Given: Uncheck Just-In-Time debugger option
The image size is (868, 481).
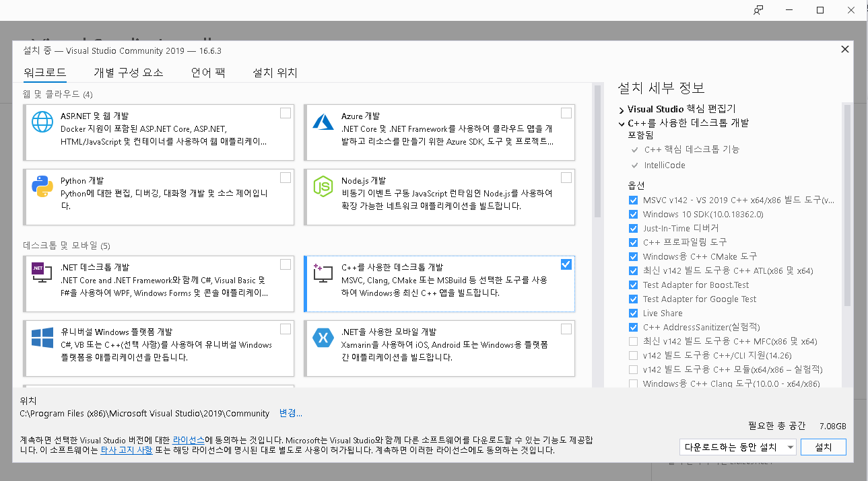Looking at the screenshot, I should pos(633,229).
